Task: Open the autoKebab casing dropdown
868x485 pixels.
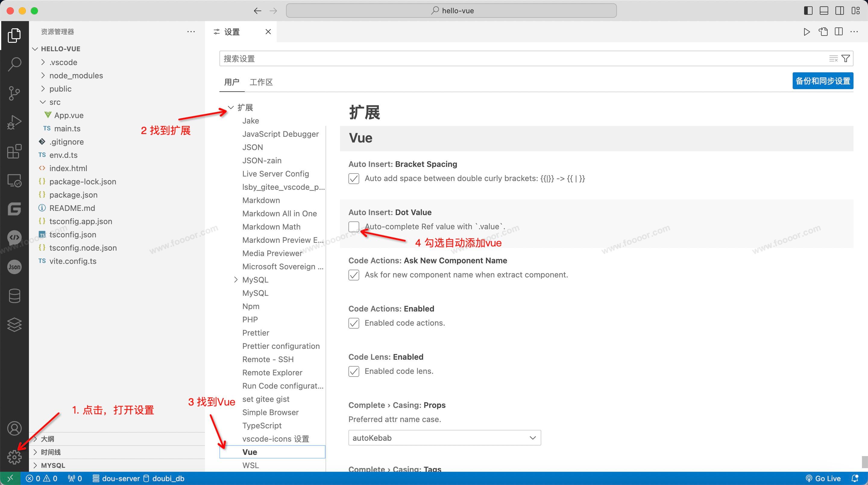Action: (444, 438)
